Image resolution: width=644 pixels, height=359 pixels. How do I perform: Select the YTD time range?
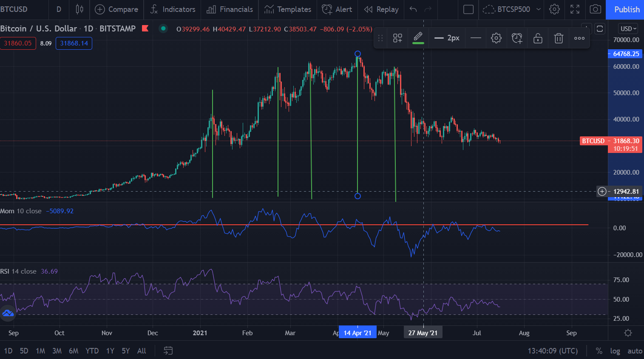92,351
